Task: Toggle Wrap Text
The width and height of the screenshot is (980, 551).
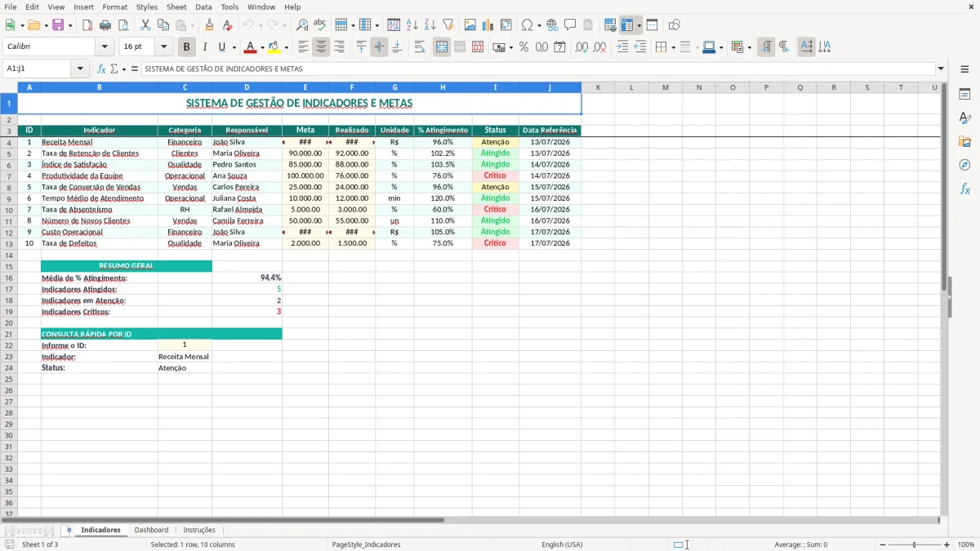Action: (420, 47)
